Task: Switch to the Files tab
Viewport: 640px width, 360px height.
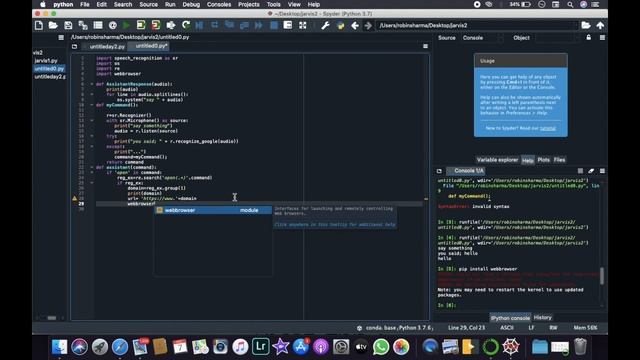Action: 559,160
